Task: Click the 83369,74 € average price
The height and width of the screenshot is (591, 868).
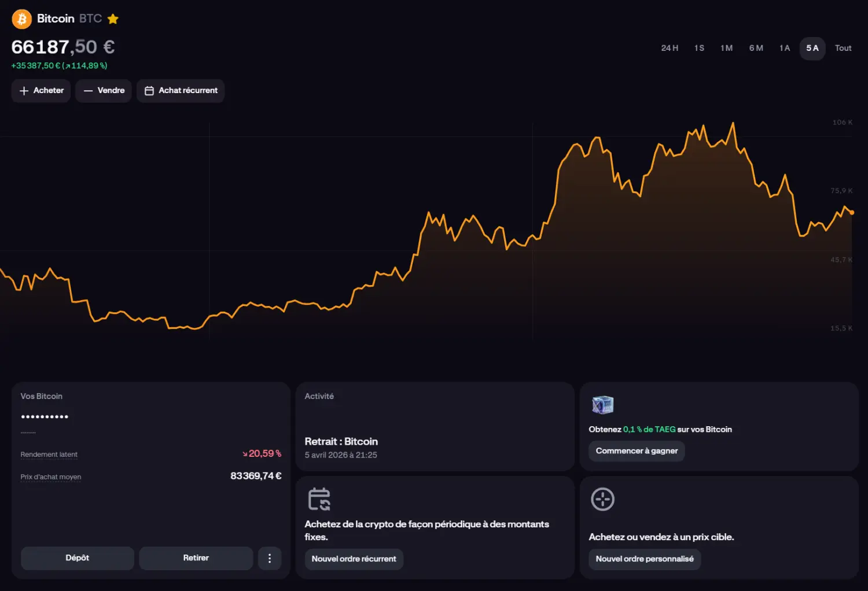Action: [x=256, y=476]
